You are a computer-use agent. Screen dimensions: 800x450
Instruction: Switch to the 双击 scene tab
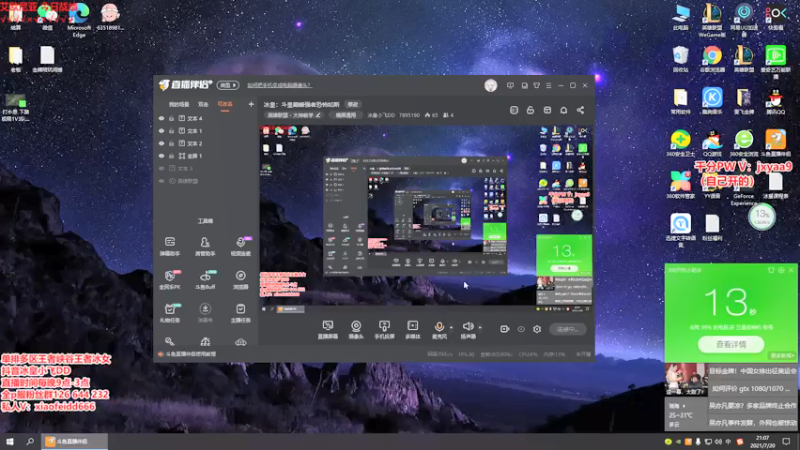(x=203, y=104)
